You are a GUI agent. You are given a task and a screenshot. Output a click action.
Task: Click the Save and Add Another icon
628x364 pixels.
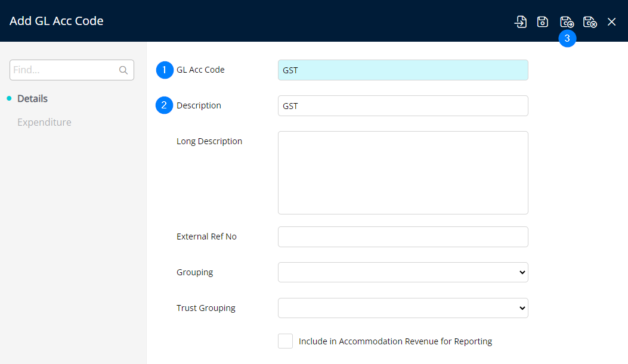pyautogui.click(x=567, y=22)
